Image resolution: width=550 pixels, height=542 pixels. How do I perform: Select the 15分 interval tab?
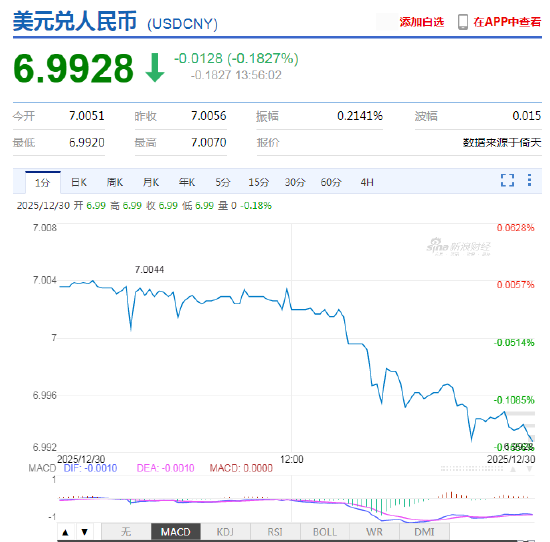pos(259,182)
